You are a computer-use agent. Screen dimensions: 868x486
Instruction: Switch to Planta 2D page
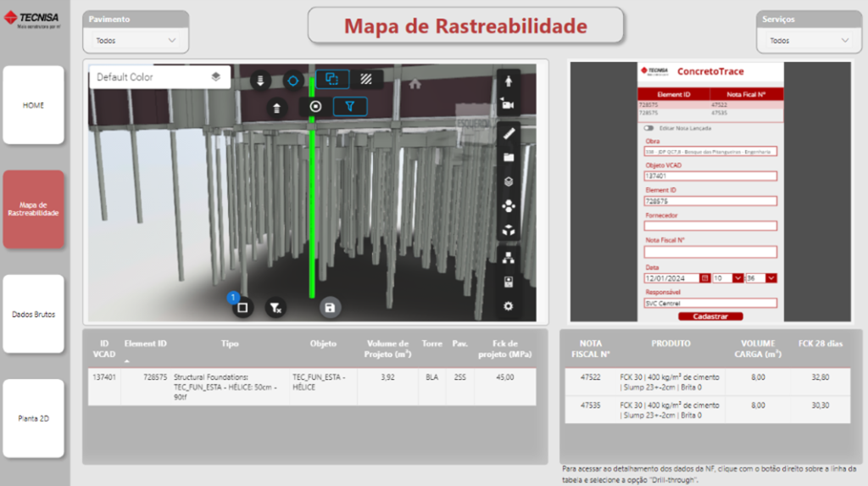[x=34, y=418]
